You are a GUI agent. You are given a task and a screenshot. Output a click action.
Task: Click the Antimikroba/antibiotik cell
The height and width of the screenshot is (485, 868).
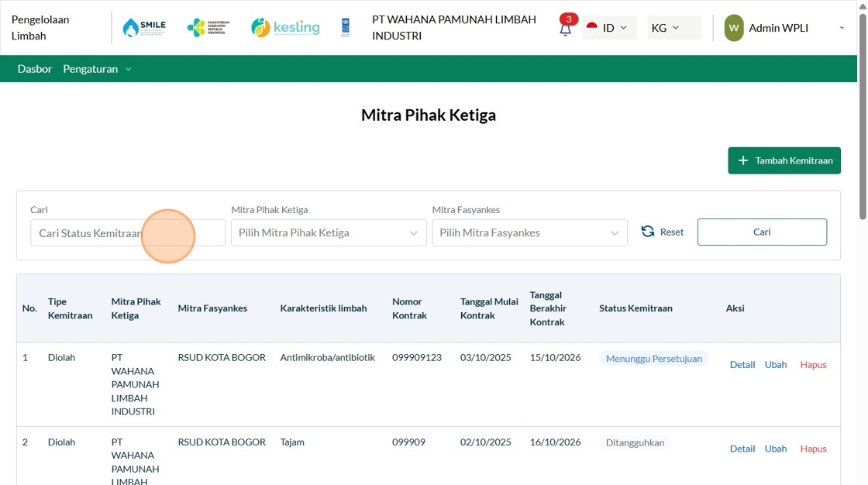point(328,357)
